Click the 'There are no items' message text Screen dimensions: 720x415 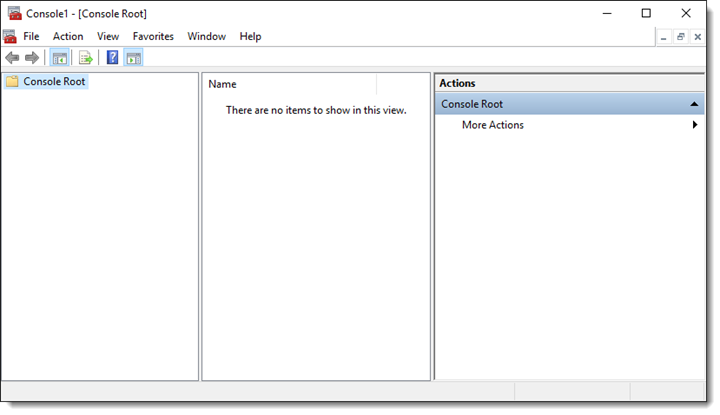click(x=316, y=110)
